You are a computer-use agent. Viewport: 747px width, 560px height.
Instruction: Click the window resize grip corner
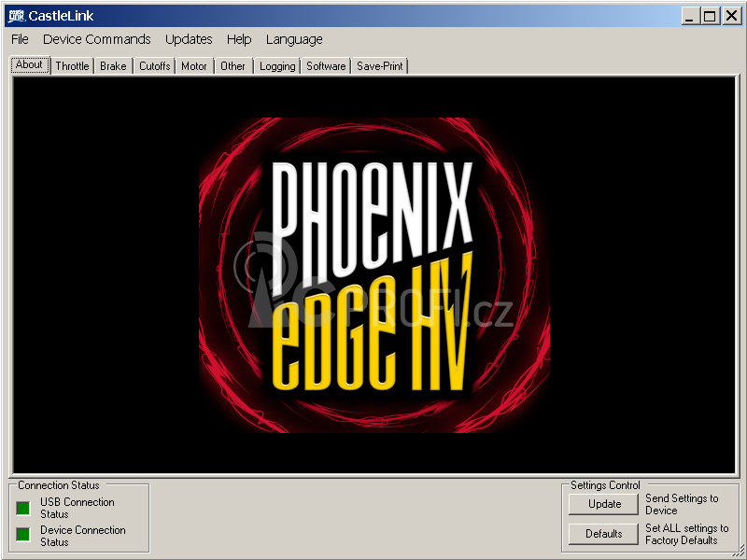(x=740, y=553)
